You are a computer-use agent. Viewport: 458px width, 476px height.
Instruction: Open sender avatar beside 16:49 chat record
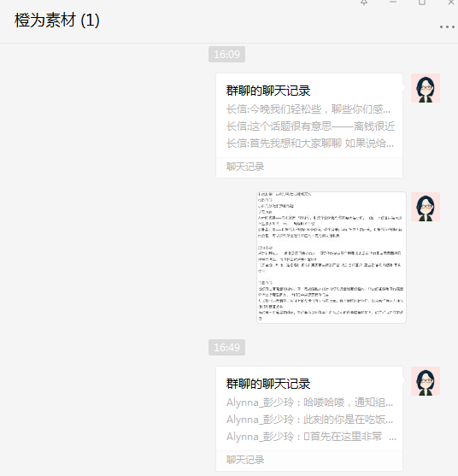click(x=426, y=381)
